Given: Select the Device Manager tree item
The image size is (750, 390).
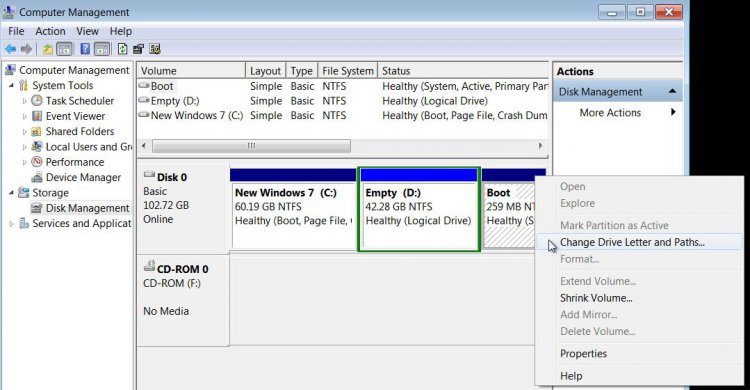Looking at the screenshot, I should point(83,178).
